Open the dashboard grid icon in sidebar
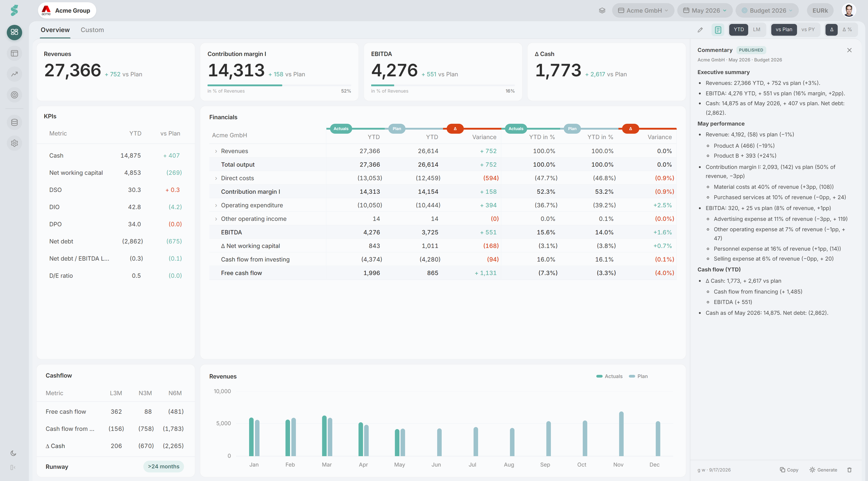Viewport: 868px width, 481px height. pyautogui.click(x=14, y=32)
